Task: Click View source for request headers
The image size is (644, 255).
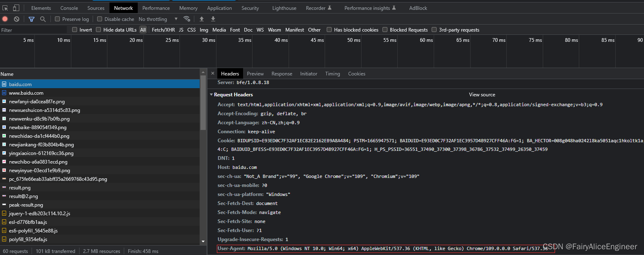Action: click(x=482, y=95)
